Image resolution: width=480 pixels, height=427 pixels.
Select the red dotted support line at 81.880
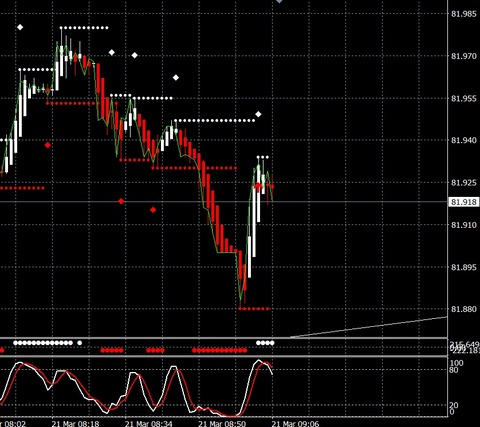point(254,309)
